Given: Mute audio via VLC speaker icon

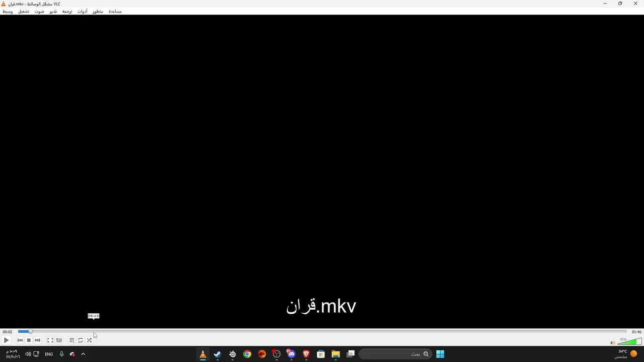Looking at the screenshot, I should coord(612,343).
